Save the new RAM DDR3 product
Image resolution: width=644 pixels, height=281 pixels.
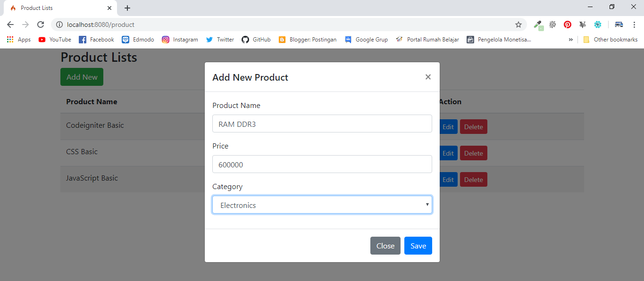418,246
